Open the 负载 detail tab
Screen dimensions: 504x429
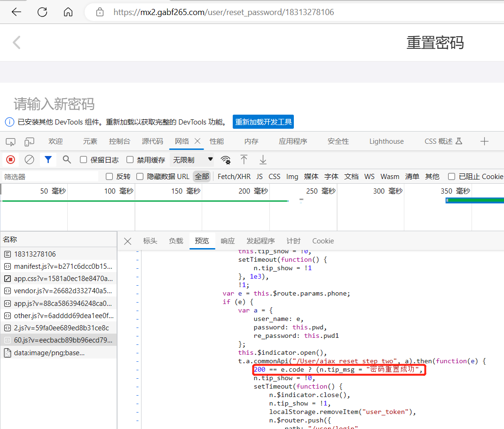click(176, 241)
